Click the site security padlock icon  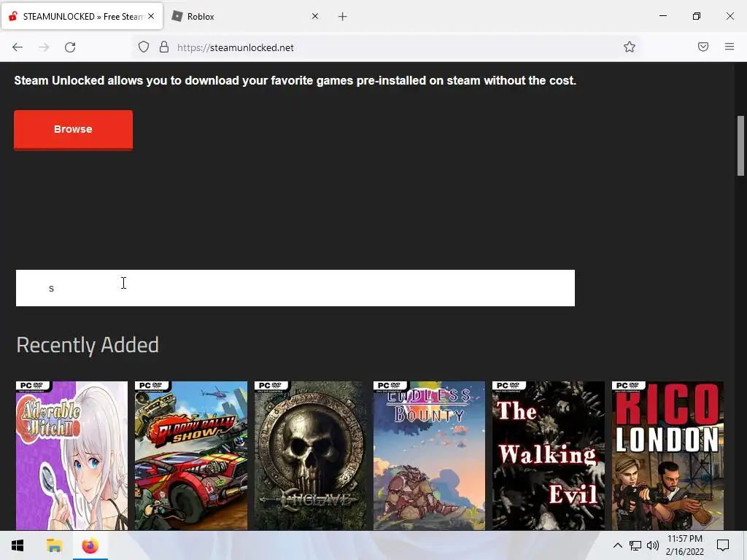[164, 47]
